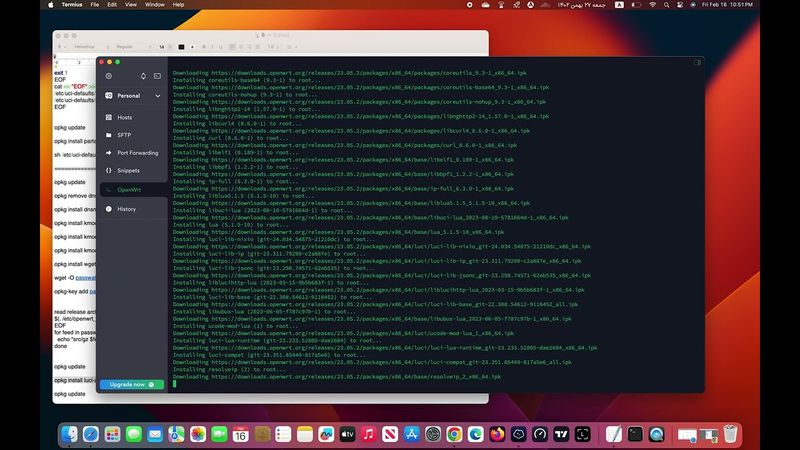Open Calendar from the Dock
The image size is (800, 450).
(240, 434)
